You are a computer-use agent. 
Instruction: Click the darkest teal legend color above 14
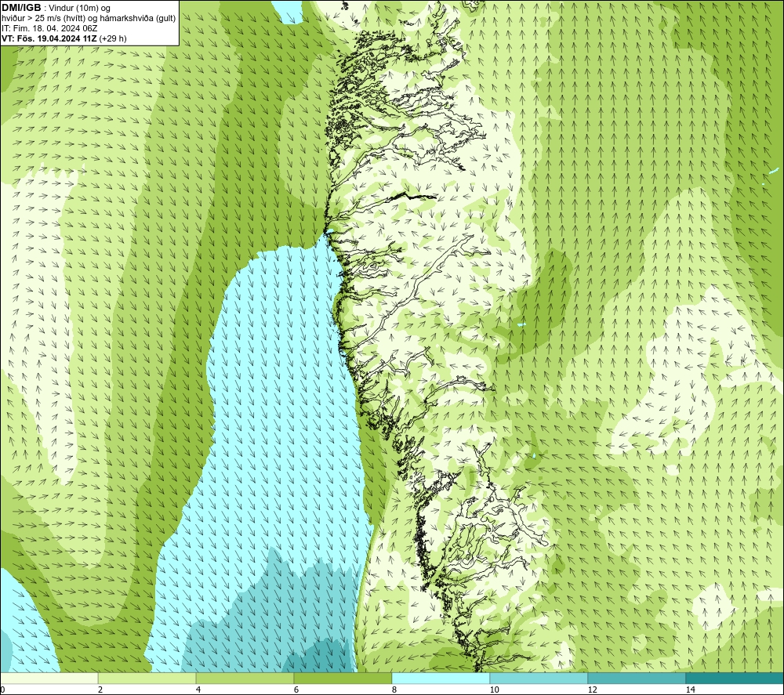coord(735,679)
